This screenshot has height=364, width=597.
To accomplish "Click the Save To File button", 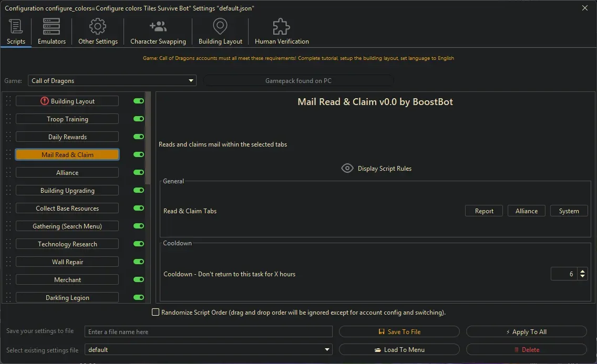I will (399, 331).
